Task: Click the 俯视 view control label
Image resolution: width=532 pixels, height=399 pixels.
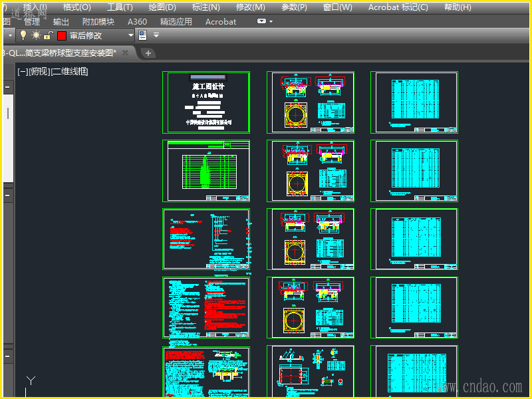Action: (x=40, y=72)
